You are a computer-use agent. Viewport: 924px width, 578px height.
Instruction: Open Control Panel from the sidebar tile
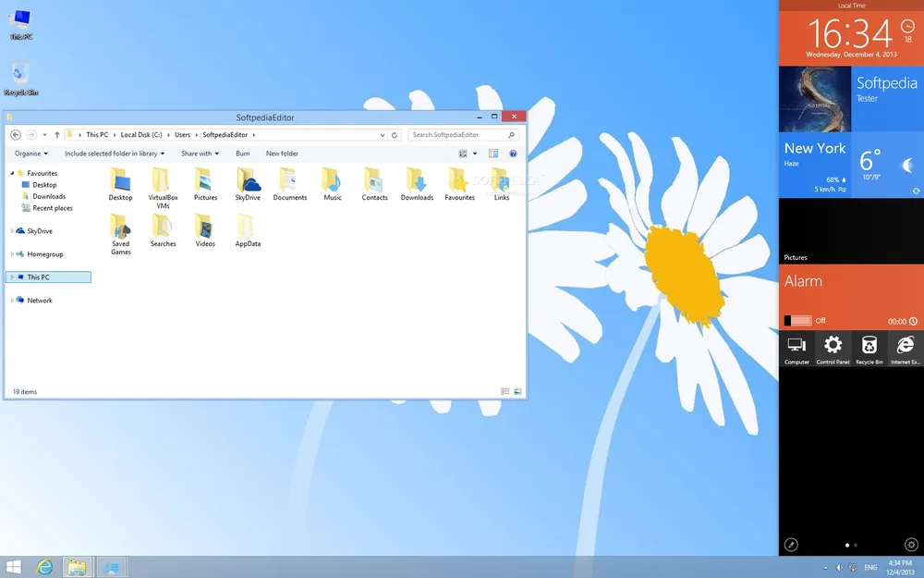click(x=833, y=349)
